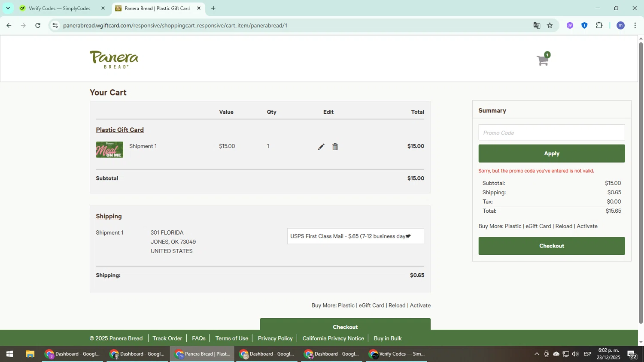
Task: Open the Shipping heading link
Action: pyautogui.click(x=109, y=216)
